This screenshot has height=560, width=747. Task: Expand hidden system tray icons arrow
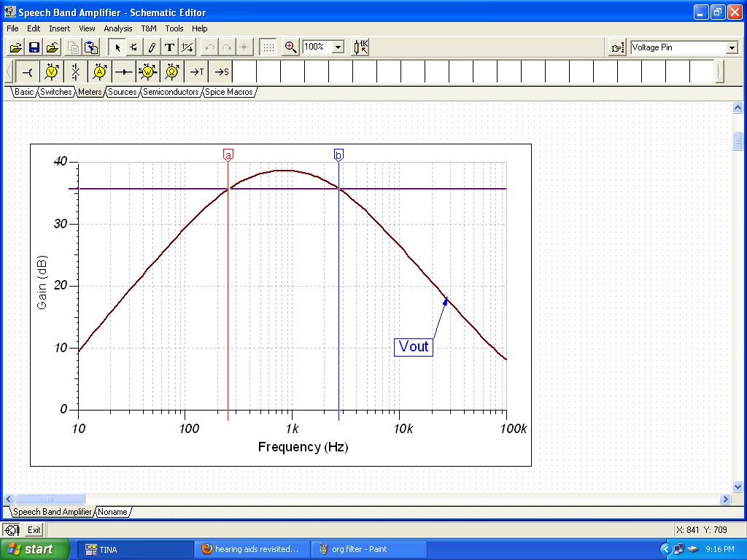coord(665,550)
